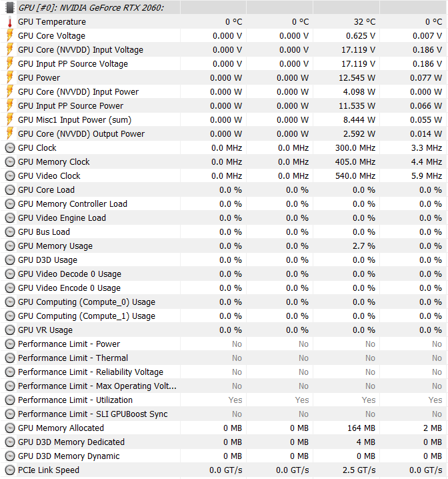Select Performance Limit - Reliability Voltage label

(91, 372)
